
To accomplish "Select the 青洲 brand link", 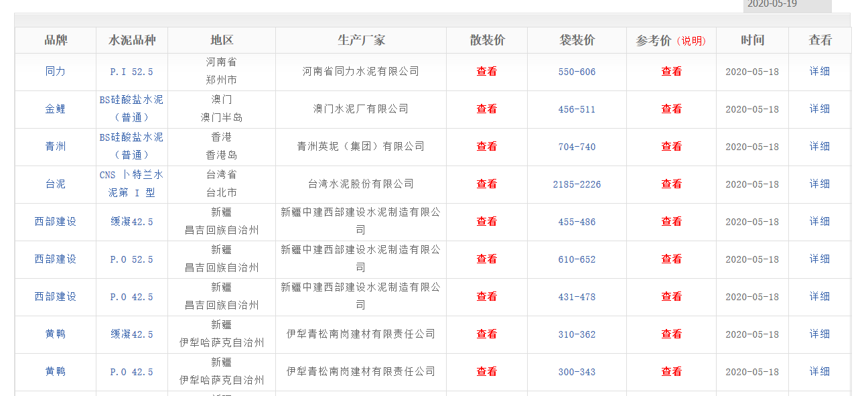I will [56, 147].
